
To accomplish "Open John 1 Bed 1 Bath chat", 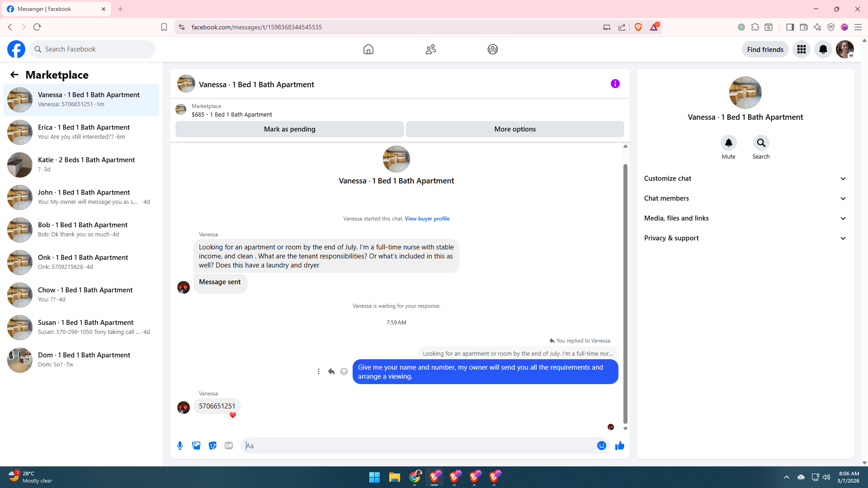I will click(x=81, y=197).
